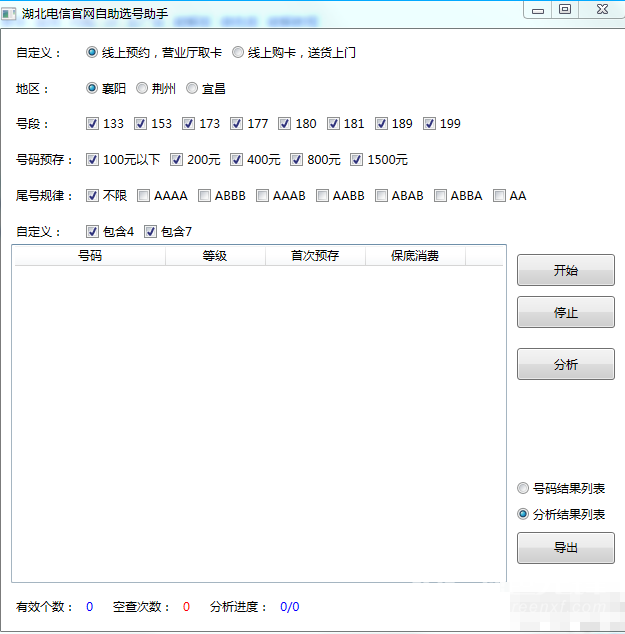625x634 pixels.
Task: Toggle 200元 prepaid checkbox
Action: click(x=176, y=160)
